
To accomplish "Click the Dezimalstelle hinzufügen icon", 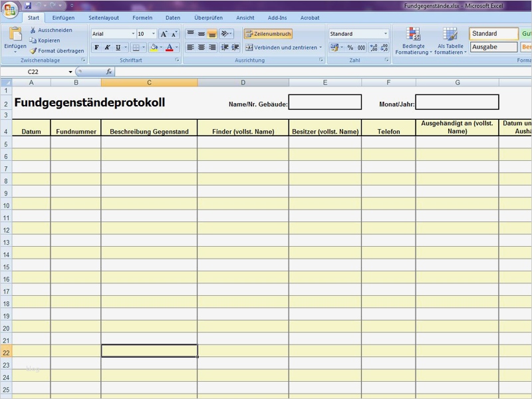I will point(373,47).
